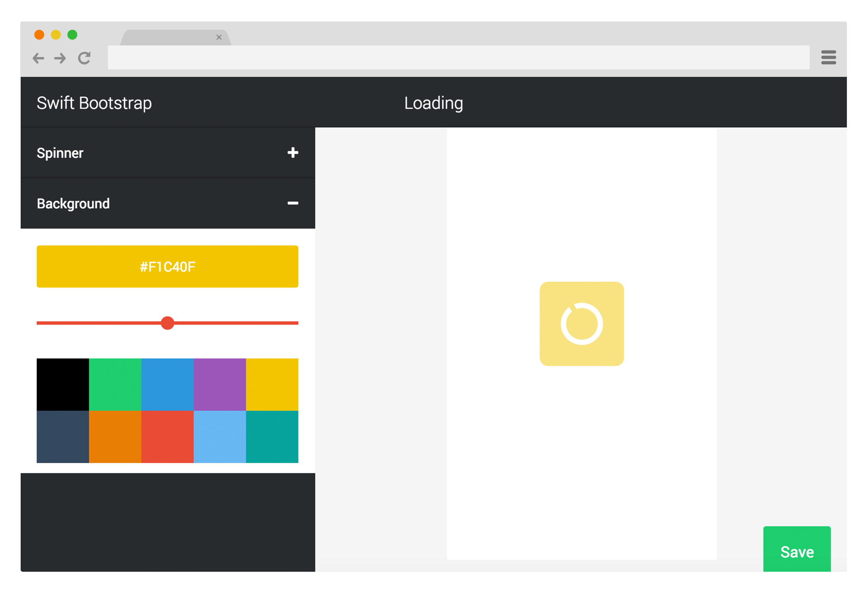Collapse the Background section minus icon
Viewport: 868px width, 599px height.
(293, 203)
